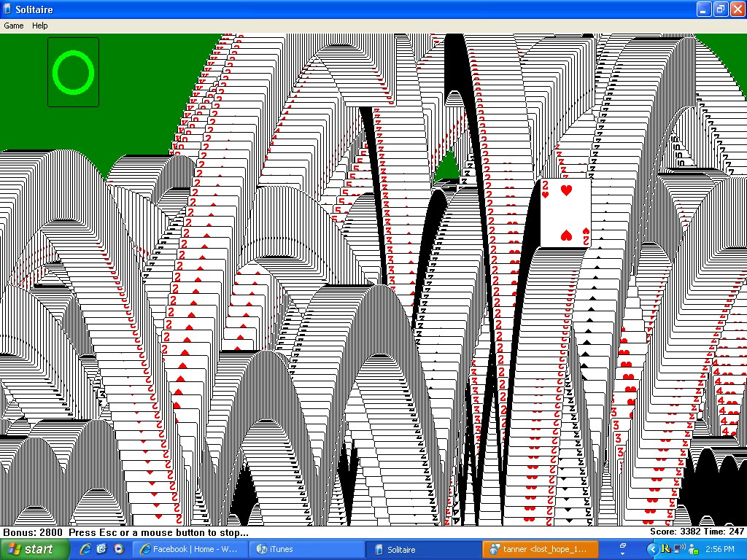Click the Solitaire taskbar button
The height and width of the screenshot is (560, 747).
424,549
